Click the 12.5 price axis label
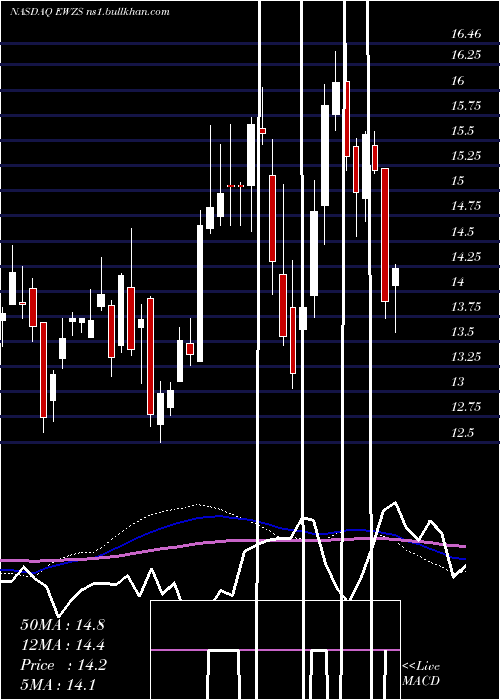The height and width of the screenshot is (700, 500). coord(464,433)
